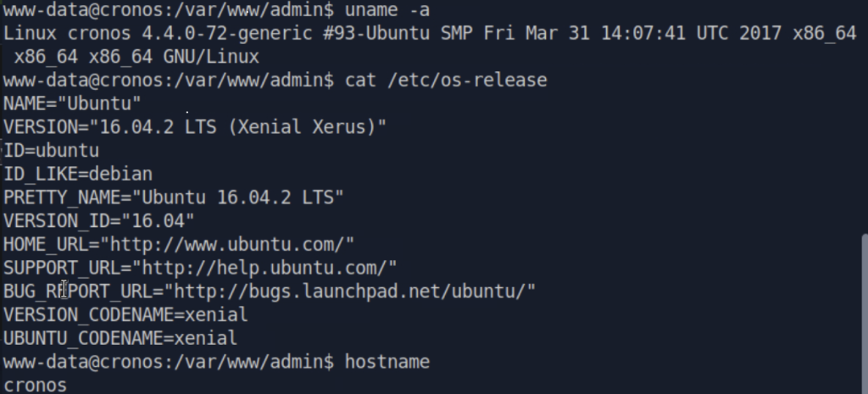The width and height of the screenshot is (868, 394).
Task: Click the VERSION="16.04.2 LTS (Xenial Xerus)" line
Action: 195,127
